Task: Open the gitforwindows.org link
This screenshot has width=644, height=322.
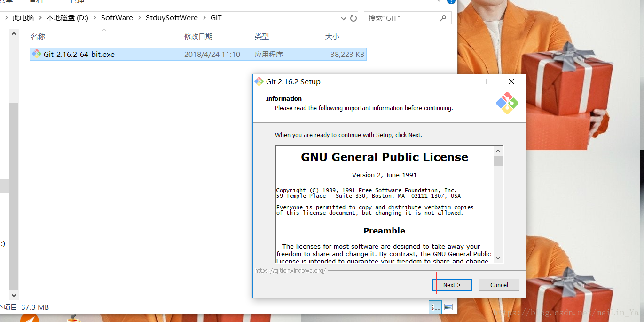Action: click(290, 271)
